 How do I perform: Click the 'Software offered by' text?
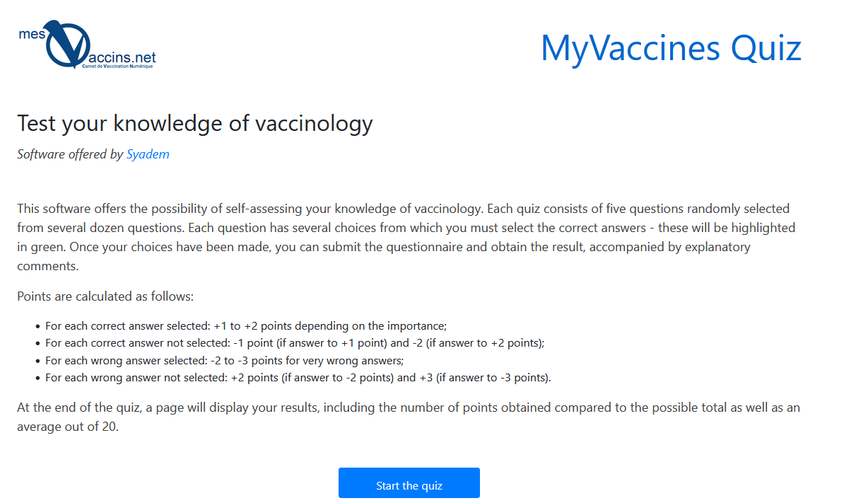70,154
